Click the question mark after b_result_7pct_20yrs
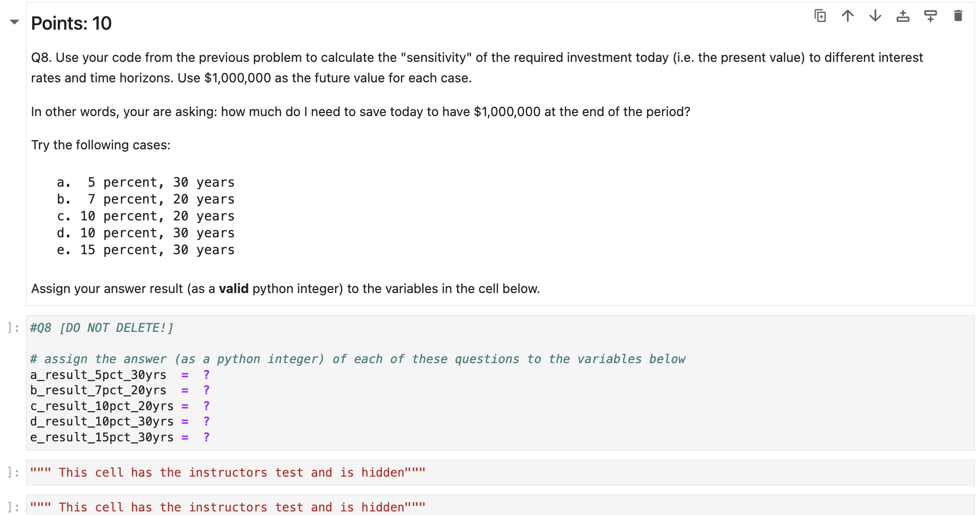This screenshot has width=980, height=515. point(207,390)
